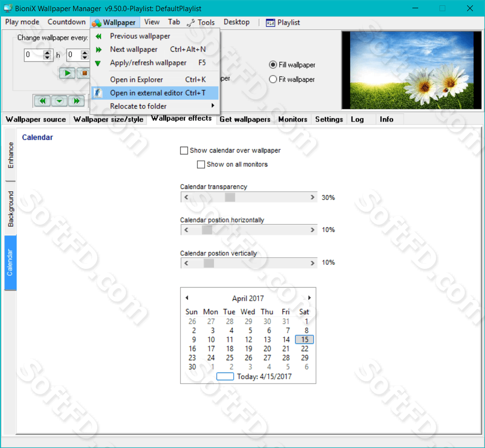Click the BioniX app icon in title bar
The width and height of the screenshot is (485, 448).
pyautogui.click(x=8, y=8)
